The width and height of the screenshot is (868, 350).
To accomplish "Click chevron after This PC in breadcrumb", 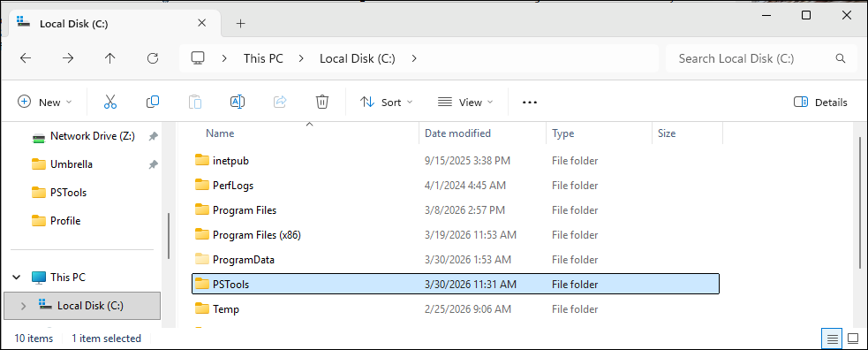I will pos(301,58).
